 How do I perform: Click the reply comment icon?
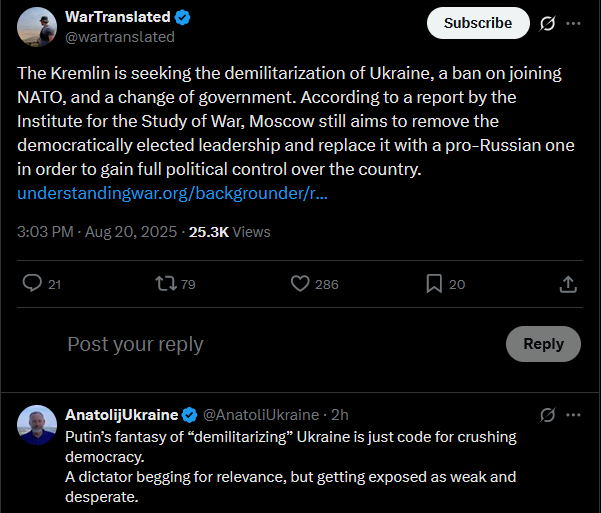33,284
